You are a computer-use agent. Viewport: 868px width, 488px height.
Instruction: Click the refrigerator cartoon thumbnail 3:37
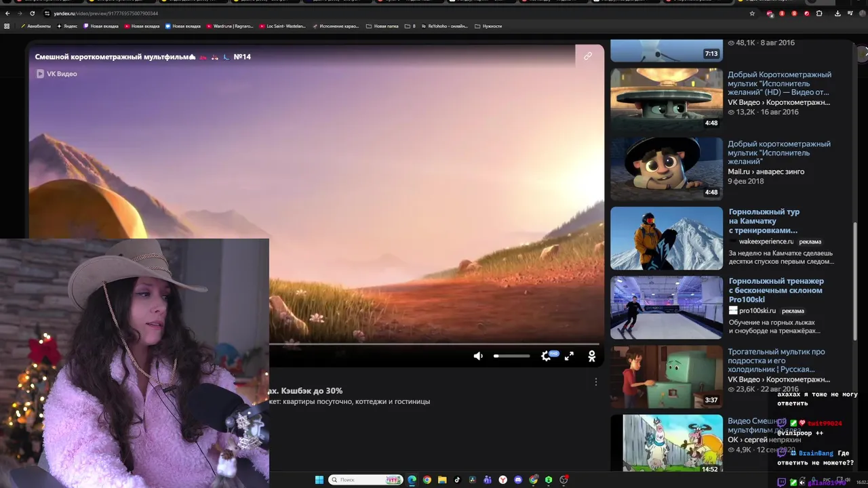coord(667,377)
